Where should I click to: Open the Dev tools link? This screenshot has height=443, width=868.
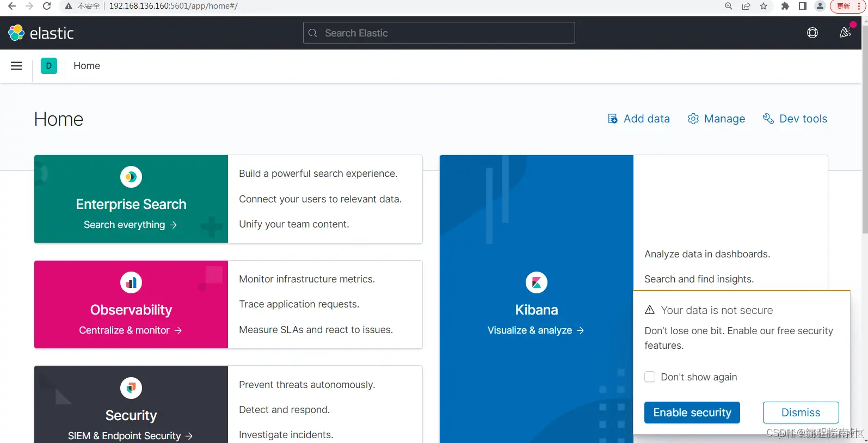click(x=795, y=119)
